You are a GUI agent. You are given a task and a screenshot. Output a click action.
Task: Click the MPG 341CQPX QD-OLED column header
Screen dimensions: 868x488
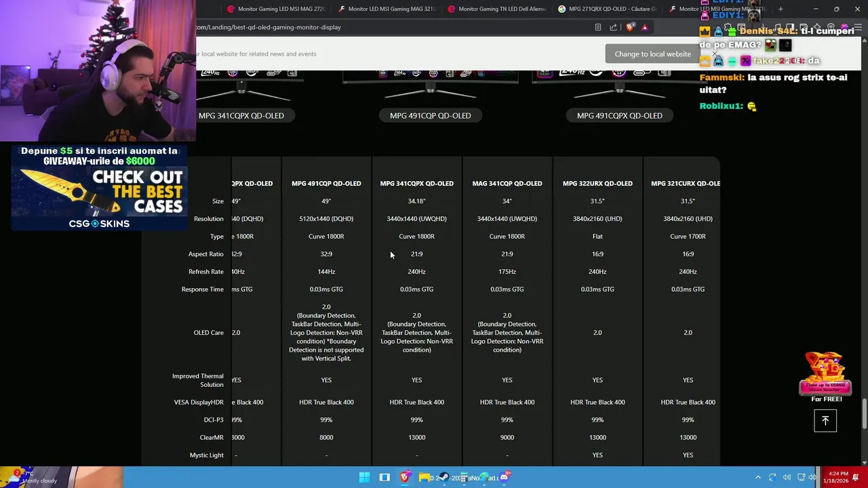pos(416,183)
